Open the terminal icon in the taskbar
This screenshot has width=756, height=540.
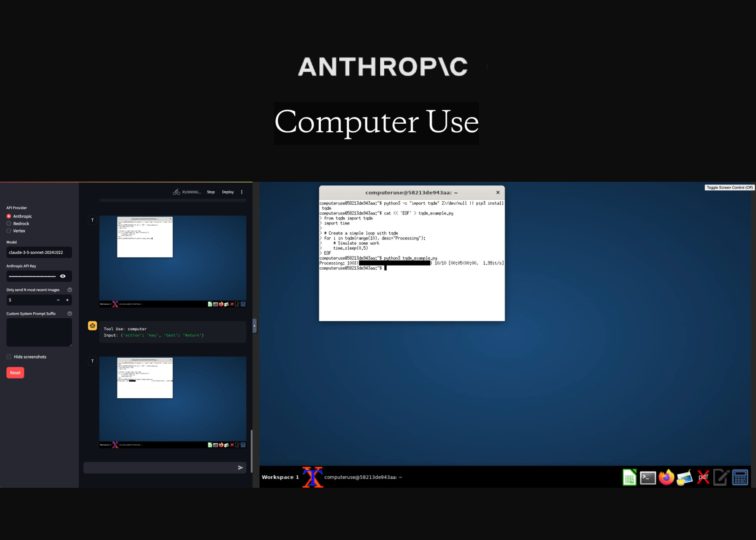[648, 477]
